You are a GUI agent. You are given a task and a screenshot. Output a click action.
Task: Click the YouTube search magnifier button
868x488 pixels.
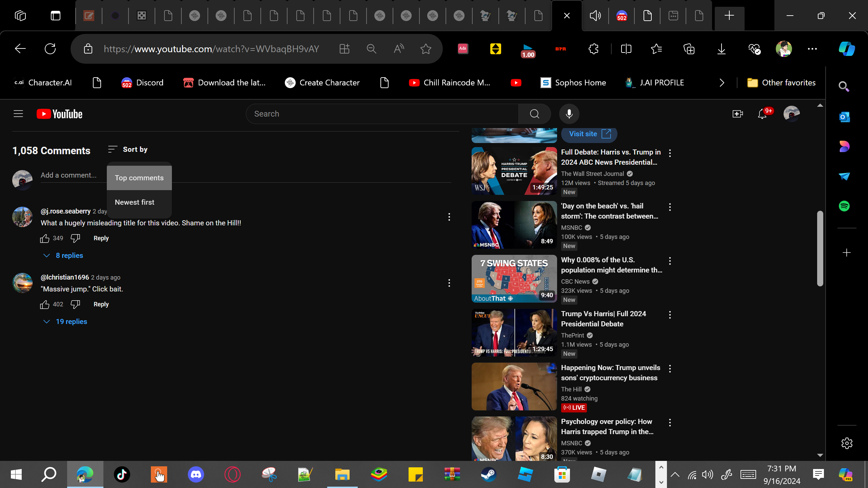(x=535, y=114)
